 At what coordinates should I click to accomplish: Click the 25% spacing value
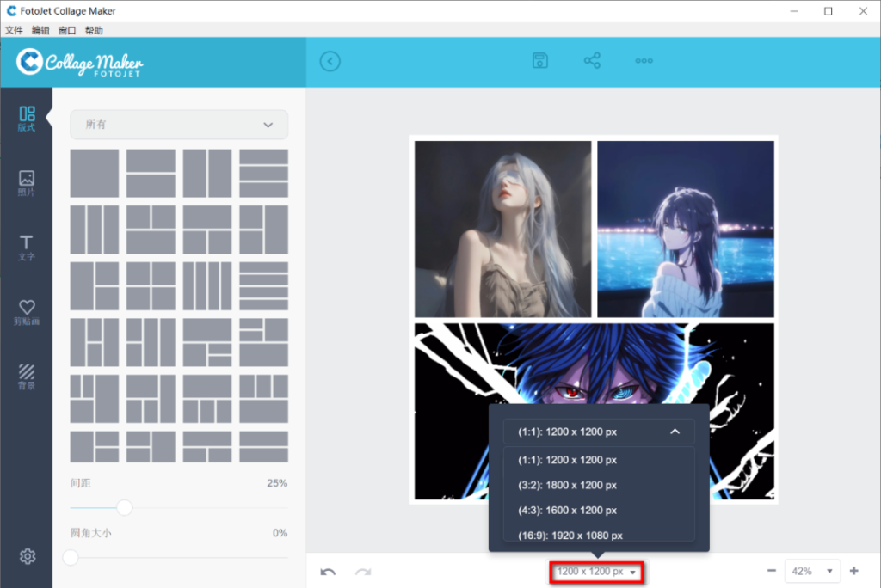(x=277, y=483)
